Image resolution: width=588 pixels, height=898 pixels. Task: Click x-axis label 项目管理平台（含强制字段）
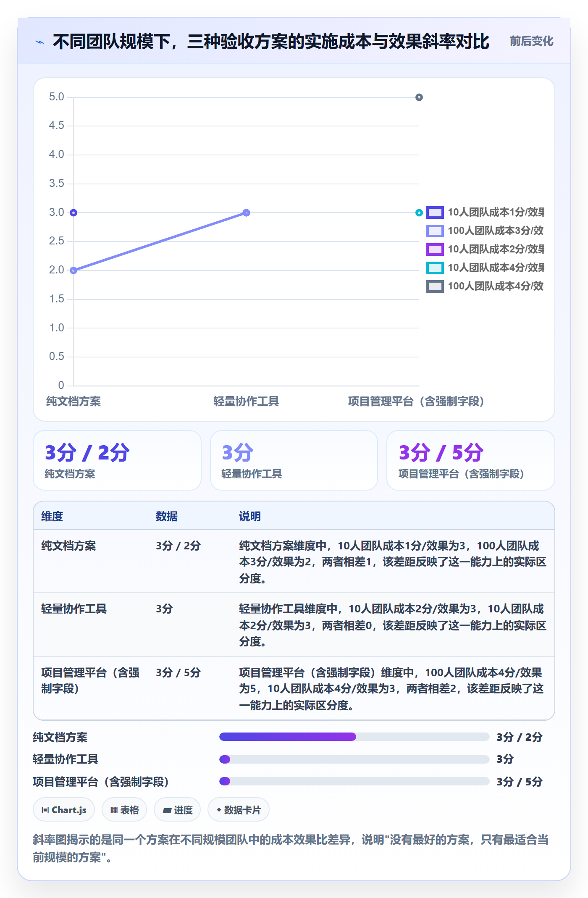tap(416, 402)
